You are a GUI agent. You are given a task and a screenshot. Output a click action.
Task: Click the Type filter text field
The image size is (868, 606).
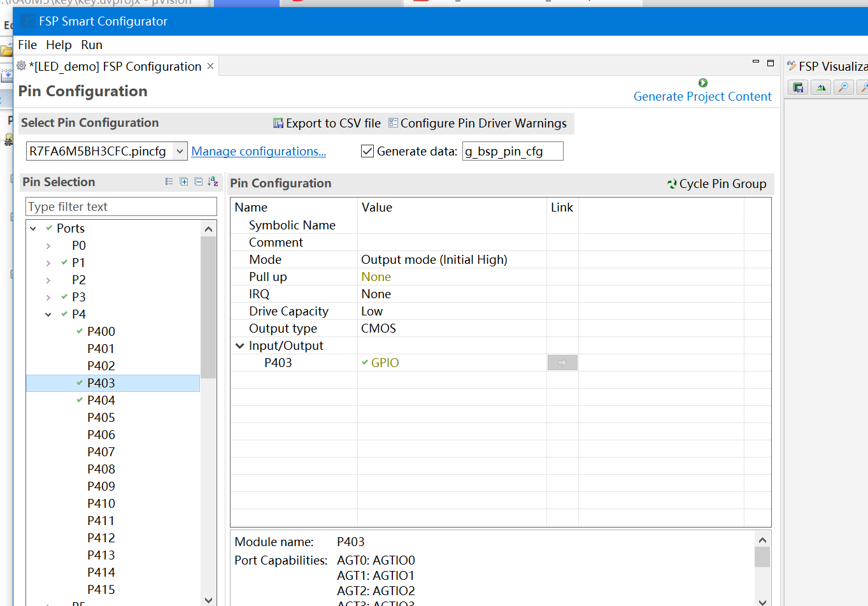(121, 206)
